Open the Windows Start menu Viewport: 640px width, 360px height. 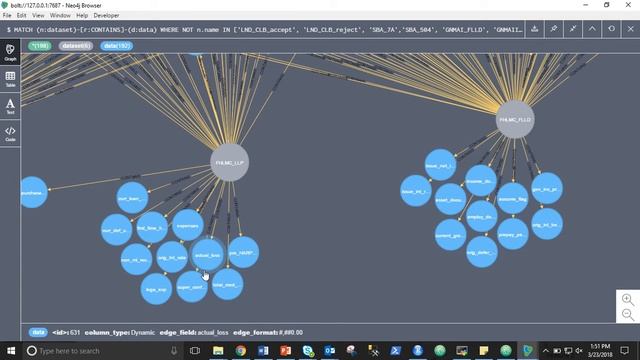tap(11, 351)
